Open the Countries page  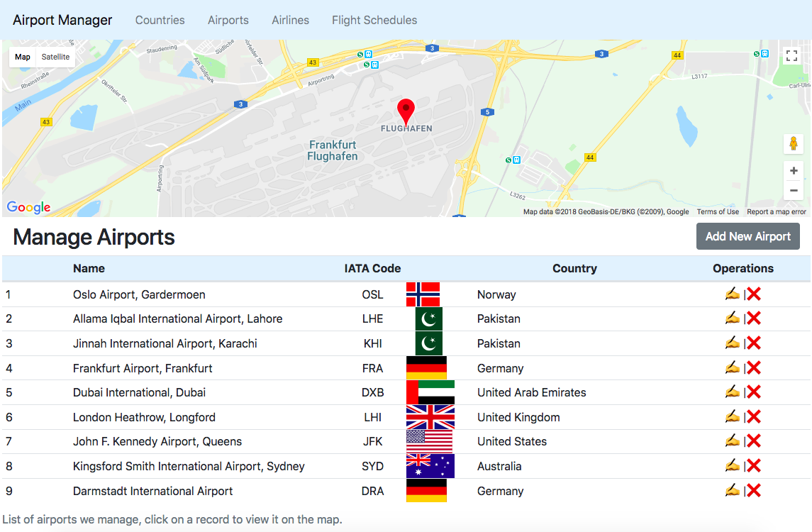pos(160,20)
